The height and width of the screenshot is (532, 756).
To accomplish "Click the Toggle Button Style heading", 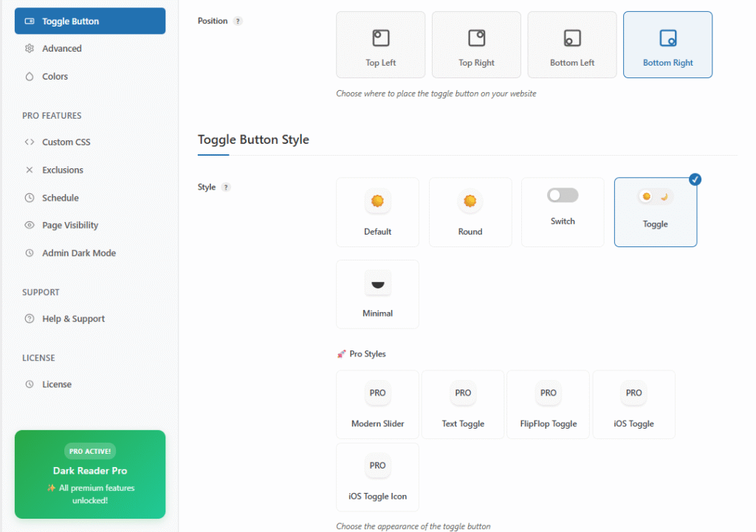I will point(253,139).
